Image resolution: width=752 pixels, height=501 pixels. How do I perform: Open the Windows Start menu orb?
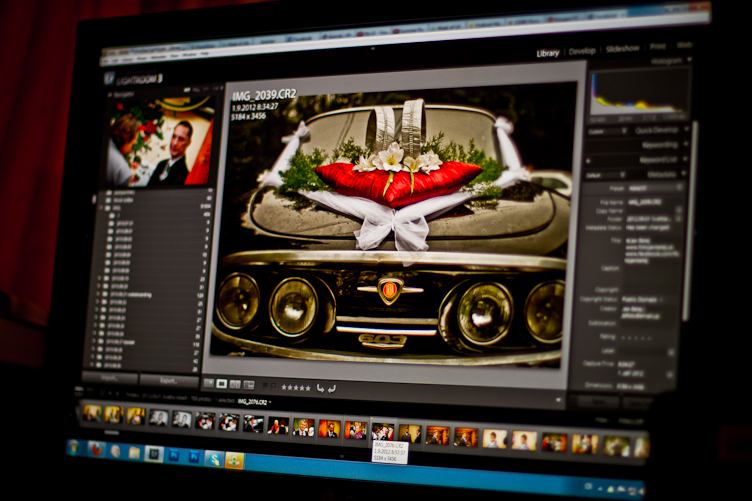[x=74, y=447]
